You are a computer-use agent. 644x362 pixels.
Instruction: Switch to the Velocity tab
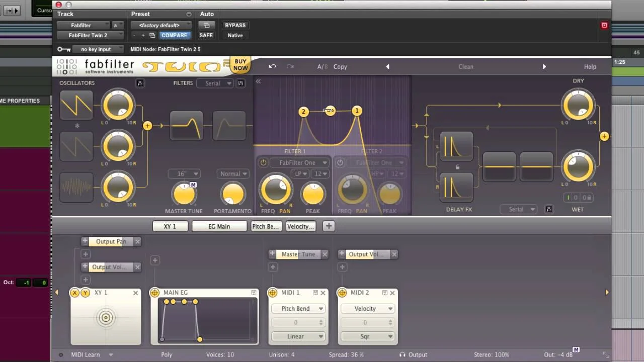300,226
